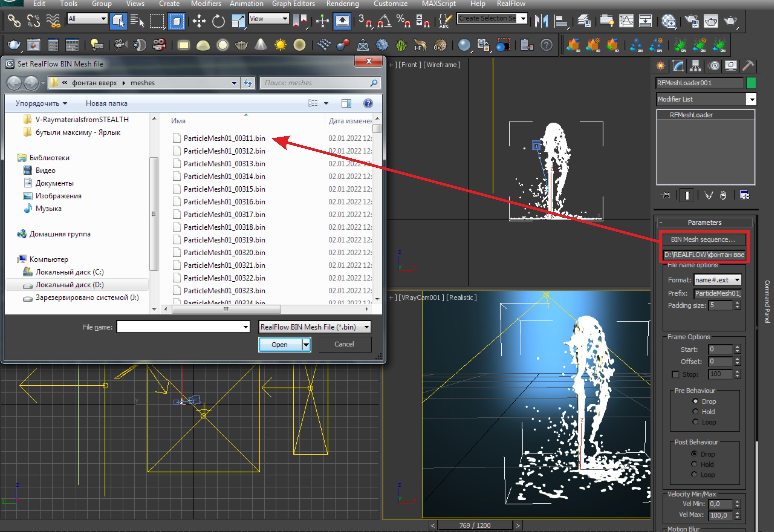Enable the Stop frame checkbox
This screenshot has height=532, width=774.
[x=675, y=374]
